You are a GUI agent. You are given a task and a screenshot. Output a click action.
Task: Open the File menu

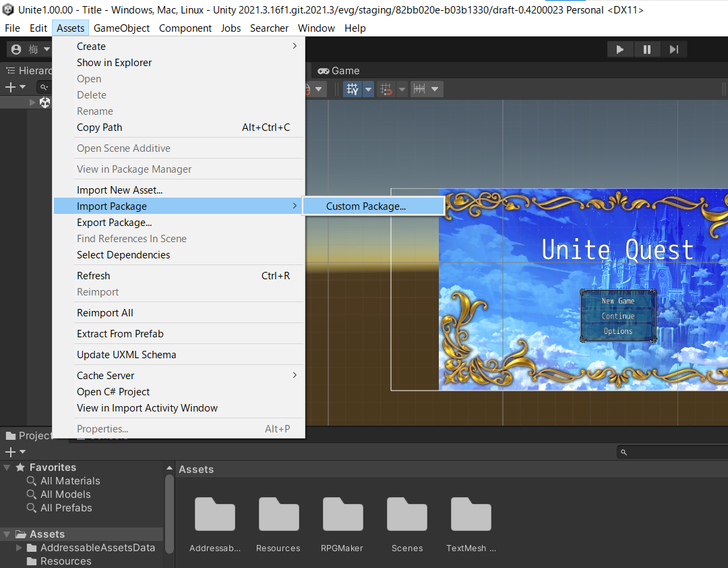click(x=12, y=28)
